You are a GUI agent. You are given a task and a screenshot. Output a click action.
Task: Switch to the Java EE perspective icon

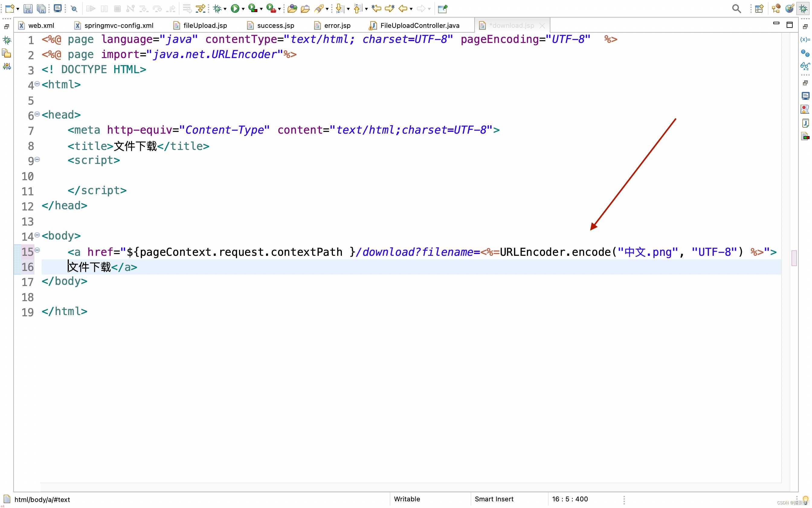coord(776,8)
